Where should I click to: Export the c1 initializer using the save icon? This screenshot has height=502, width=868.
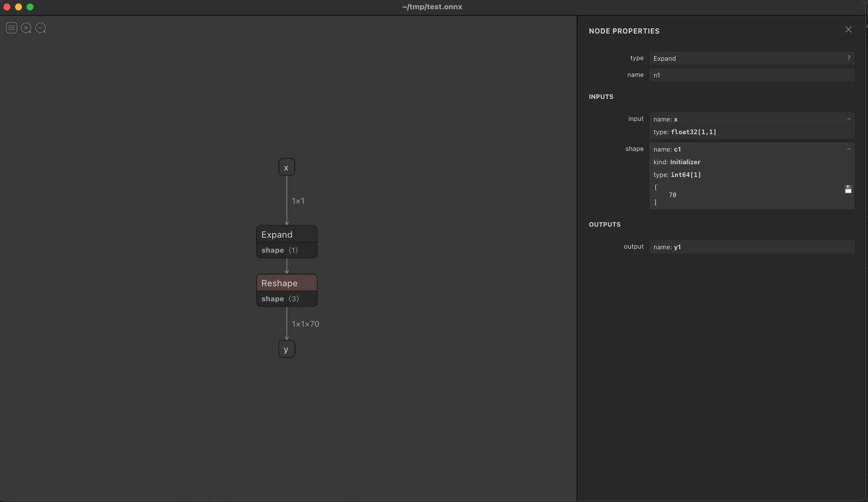848,189
